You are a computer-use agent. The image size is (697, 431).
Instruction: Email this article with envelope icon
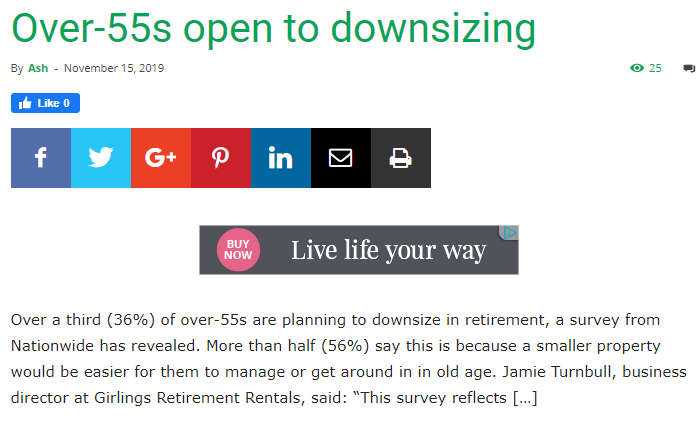point(341,158)
